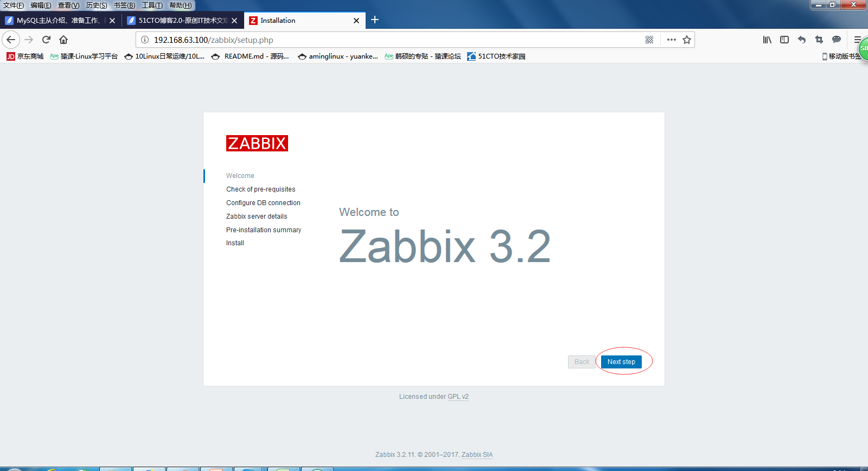The width and height of the screenshot is (868, 471).
Task: Open the 工具(T) menu
Action: [x=152, y=5]
